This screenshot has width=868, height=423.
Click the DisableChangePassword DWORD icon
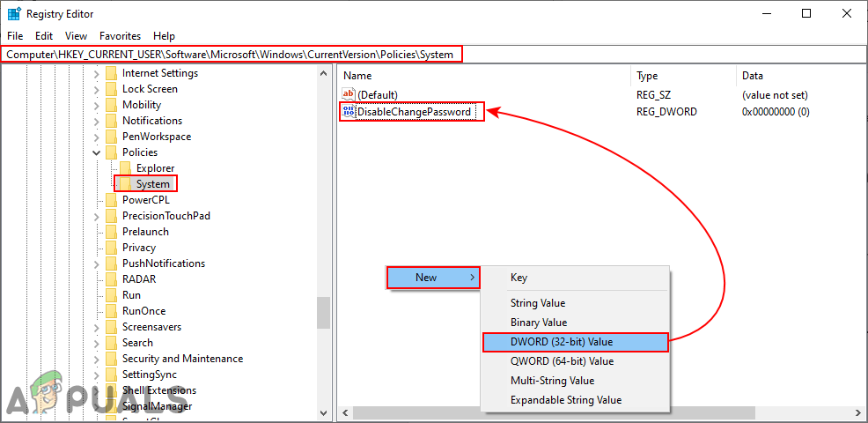coord(349,112)
